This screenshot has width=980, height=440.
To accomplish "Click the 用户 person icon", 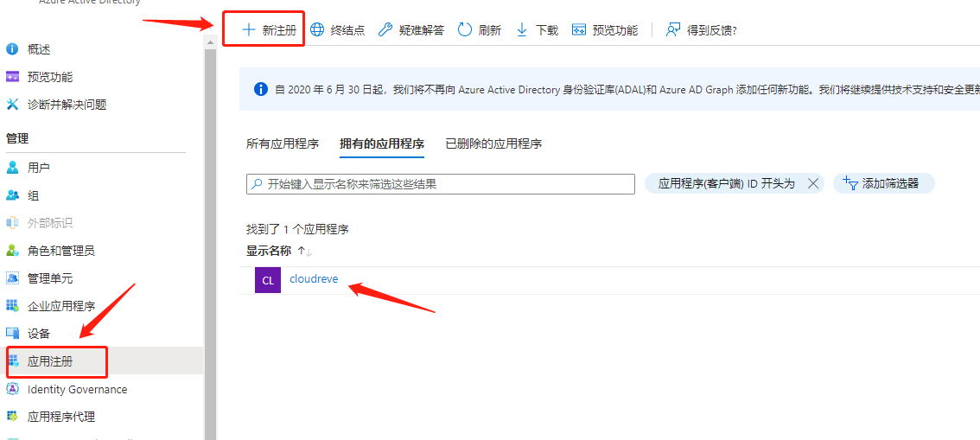I will (x=12, y=168).
